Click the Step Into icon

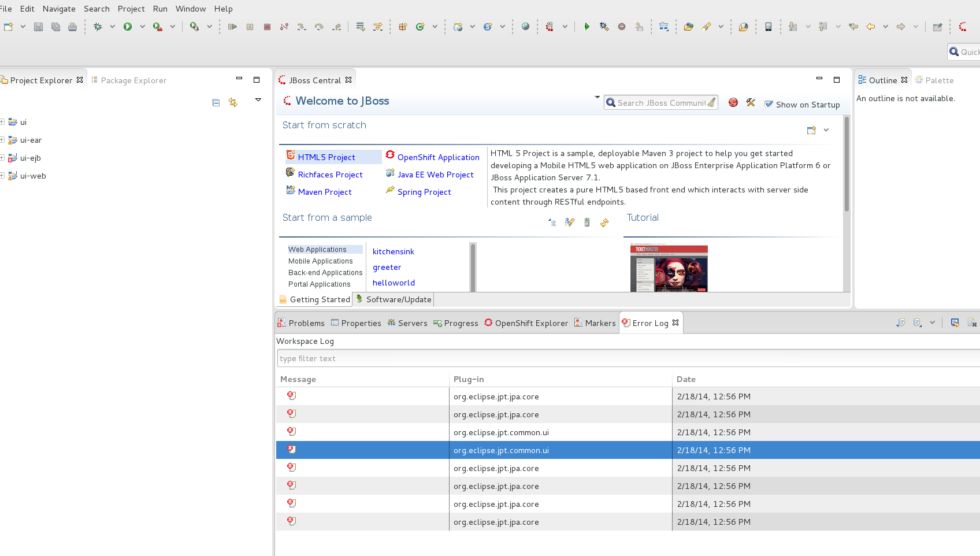302,27
